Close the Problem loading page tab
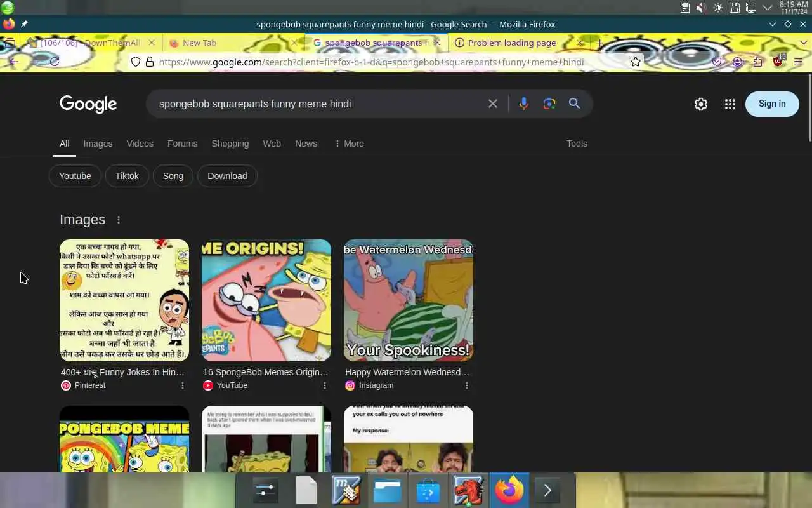Screen dimensions: 812x508 (x=579, y=43)
